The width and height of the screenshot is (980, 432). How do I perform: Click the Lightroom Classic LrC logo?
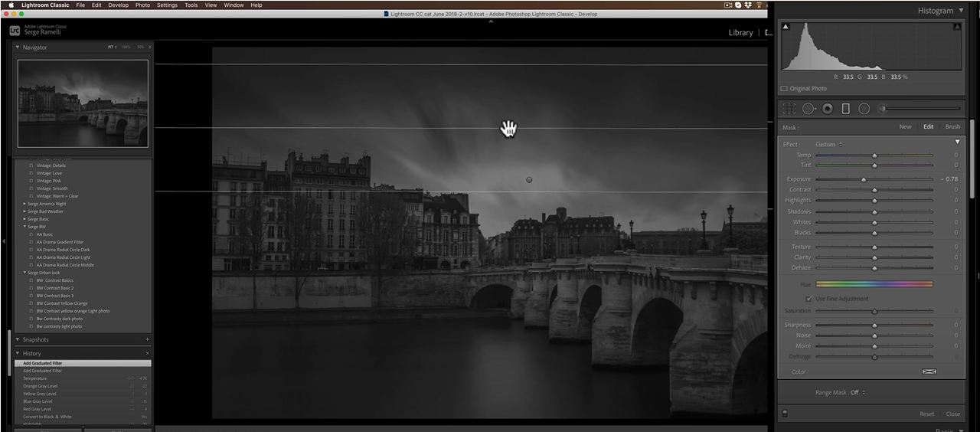tap(15, 31)
